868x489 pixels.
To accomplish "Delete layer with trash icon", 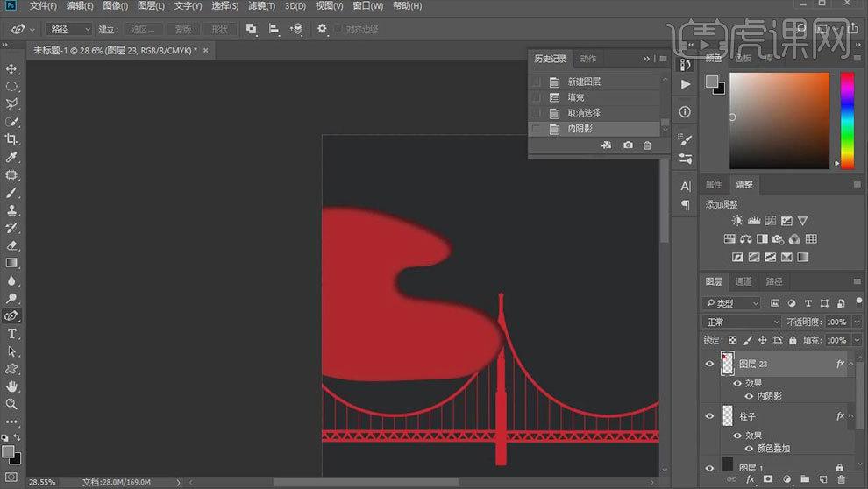I will coord(842,479).
